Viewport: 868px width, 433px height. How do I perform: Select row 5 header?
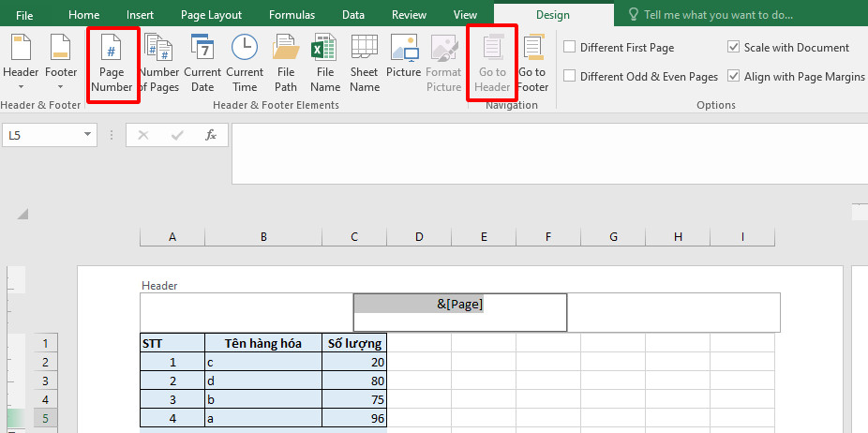pyautogui.click(x=45, y=419)
